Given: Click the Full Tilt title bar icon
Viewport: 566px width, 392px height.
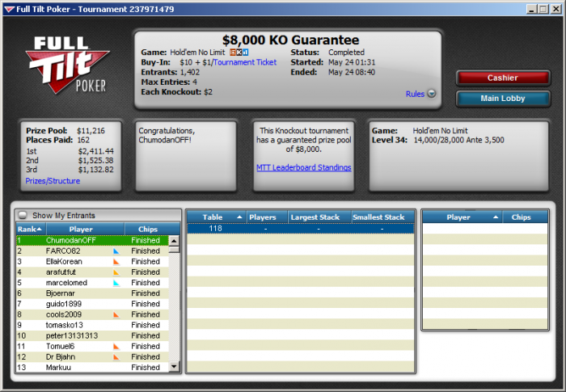Looking at the screenshot, I should (x=10, y=9).
